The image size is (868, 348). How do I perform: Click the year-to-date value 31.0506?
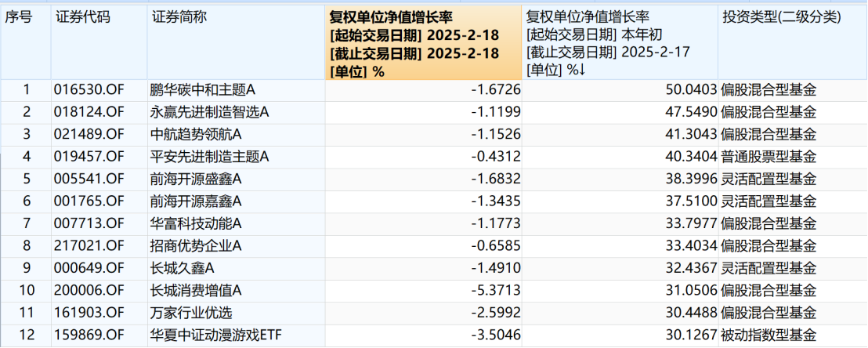coord(693,290)
